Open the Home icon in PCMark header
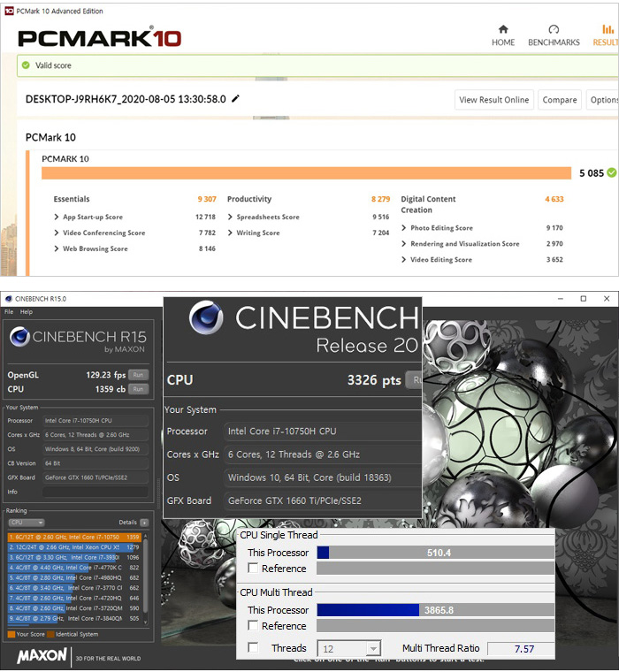Image resolution: width=619 pixels, height=672 pixels. (503, 30)
